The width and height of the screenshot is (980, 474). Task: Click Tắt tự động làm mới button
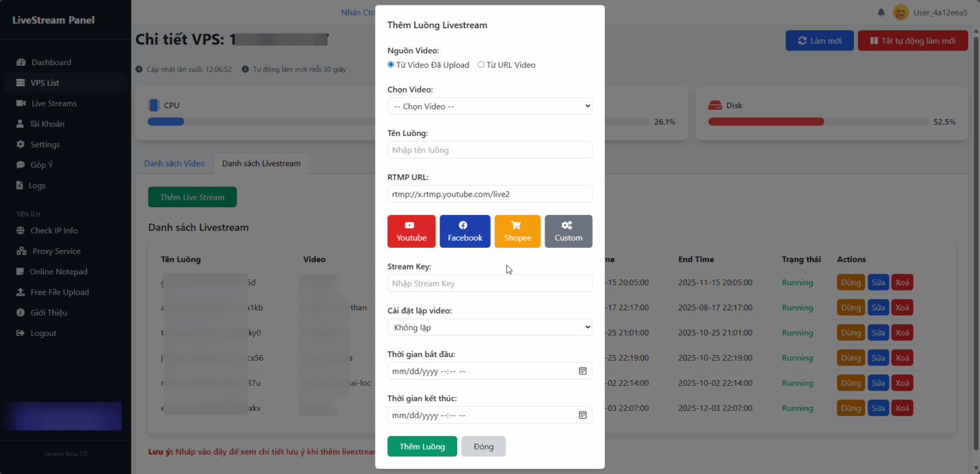pyautogui.click(x=913, y=41)
